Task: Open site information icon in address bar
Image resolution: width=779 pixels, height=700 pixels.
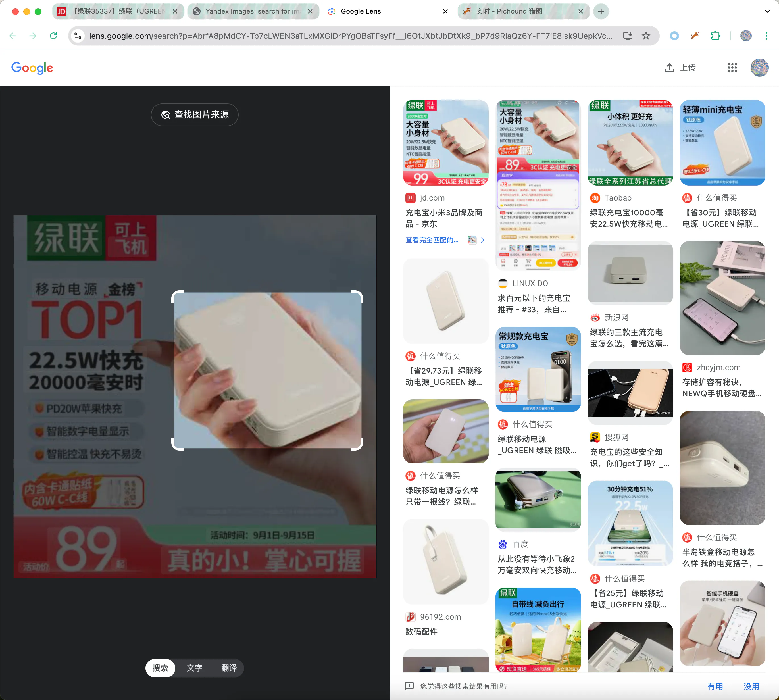Action: click(x=78, y=36)
